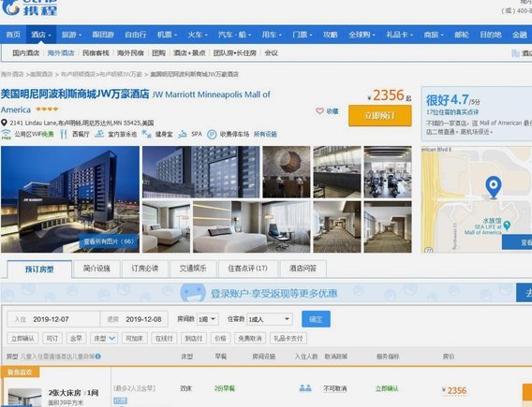
Task: Click the paid parking P icon
Action: (212, 135)
